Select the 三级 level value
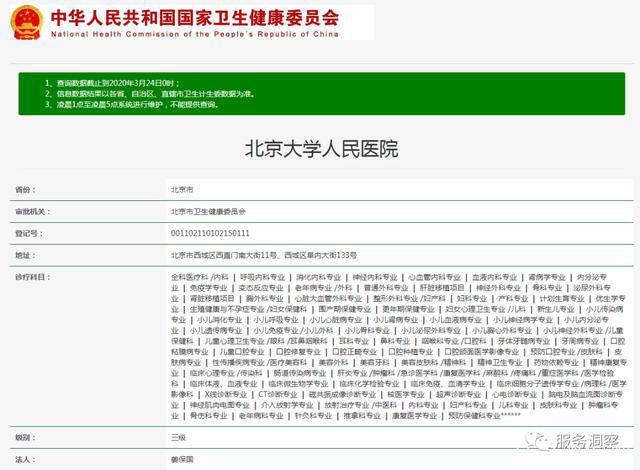 [178, 437]
